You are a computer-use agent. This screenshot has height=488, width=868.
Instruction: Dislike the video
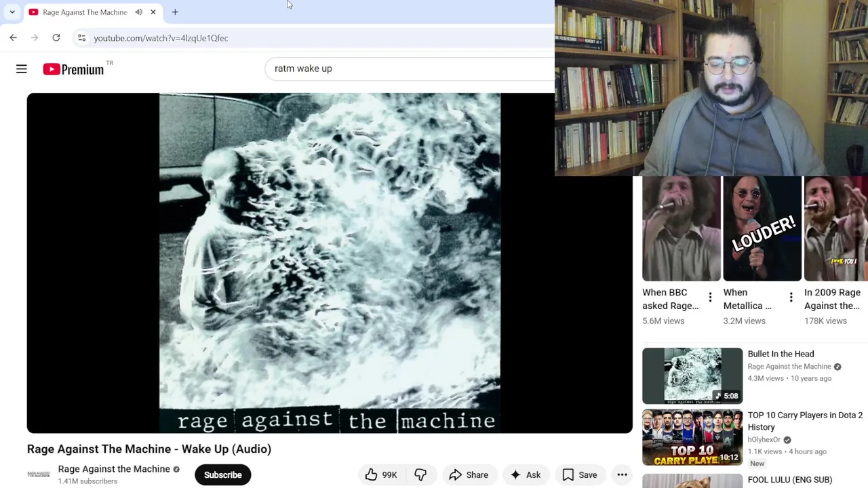[x=420, y=474]
